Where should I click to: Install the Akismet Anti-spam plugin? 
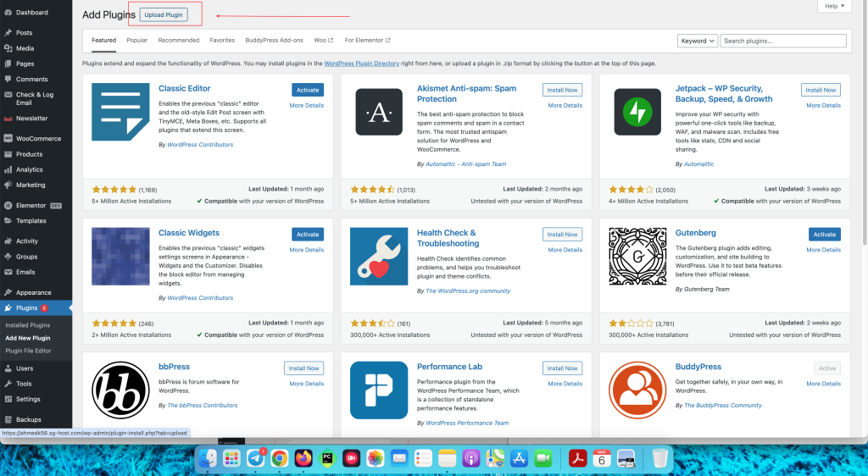[562, 90]
